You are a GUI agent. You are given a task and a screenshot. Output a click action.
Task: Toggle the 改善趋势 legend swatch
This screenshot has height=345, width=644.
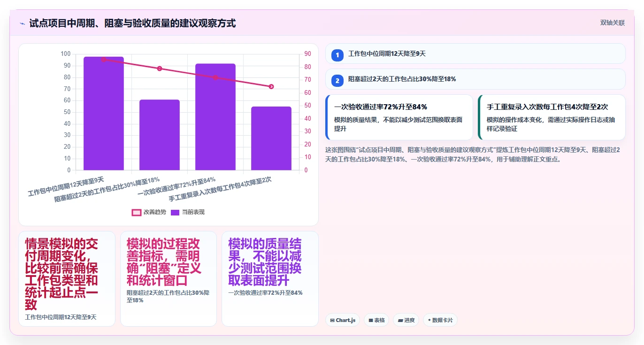[x=137, y=213]
